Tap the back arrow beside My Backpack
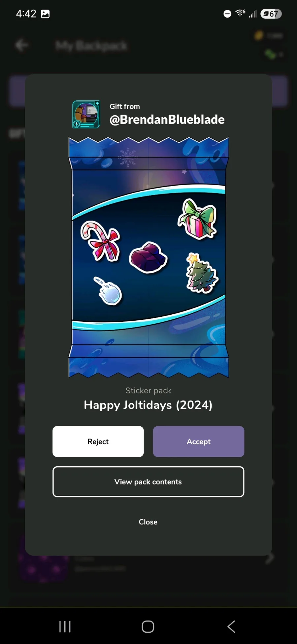This screenshot has width=297, height=644. 22,45
